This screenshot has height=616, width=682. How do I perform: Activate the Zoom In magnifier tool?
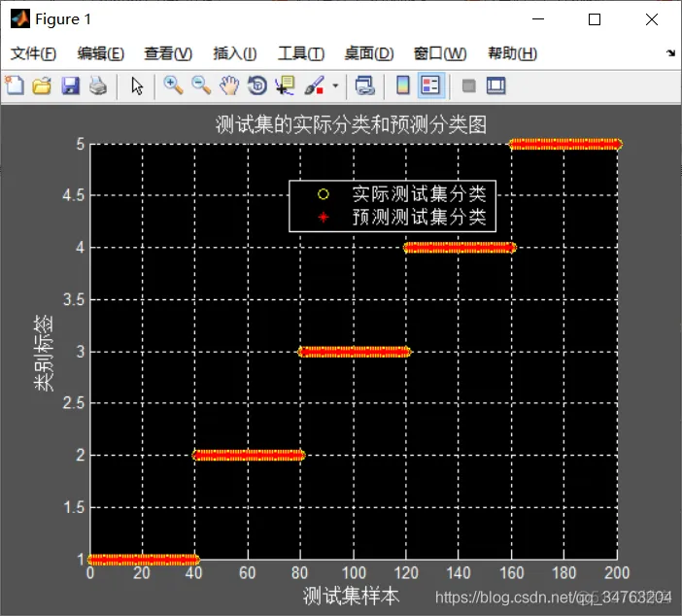coord(173,86)
